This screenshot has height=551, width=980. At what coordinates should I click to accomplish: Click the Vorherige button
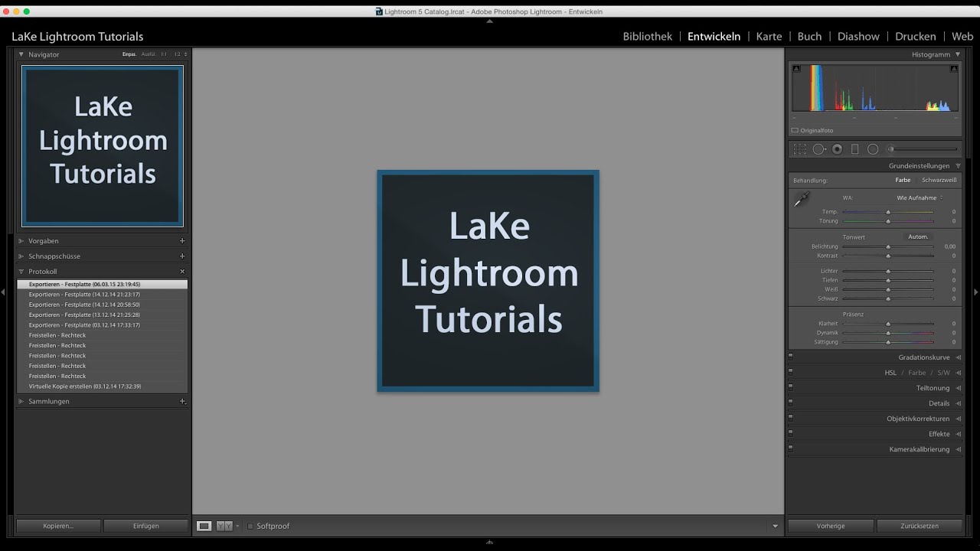831,526
